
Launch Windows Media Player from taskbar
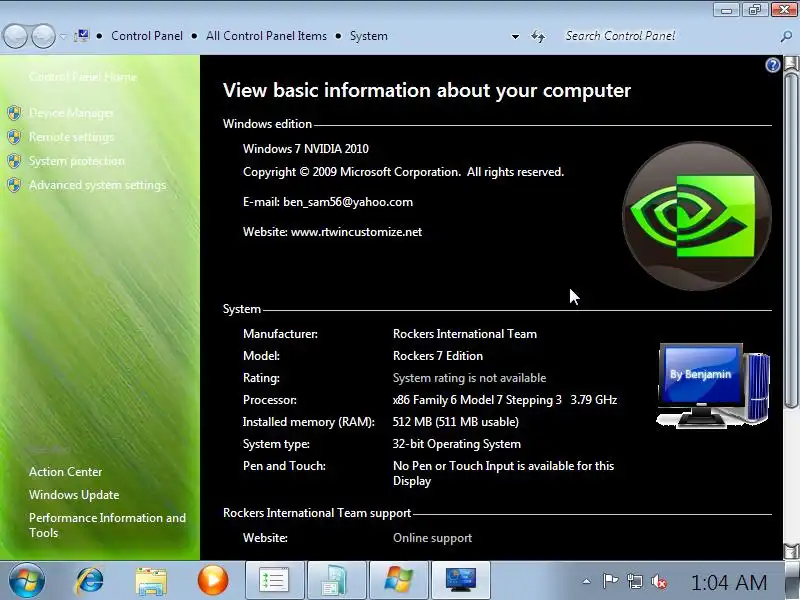coord(213,581)
